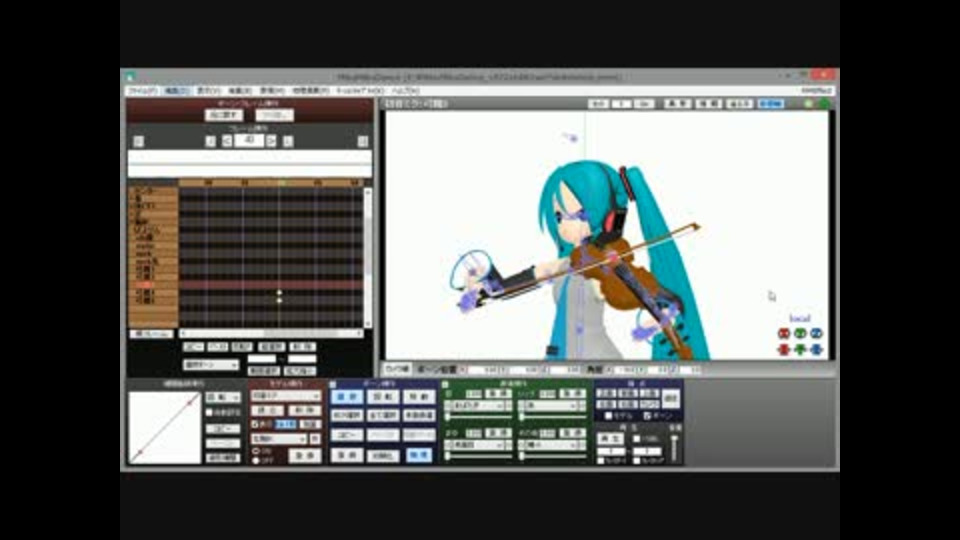Adjust the lip morph slider
The image size is (960, 540).
[552, 418]
